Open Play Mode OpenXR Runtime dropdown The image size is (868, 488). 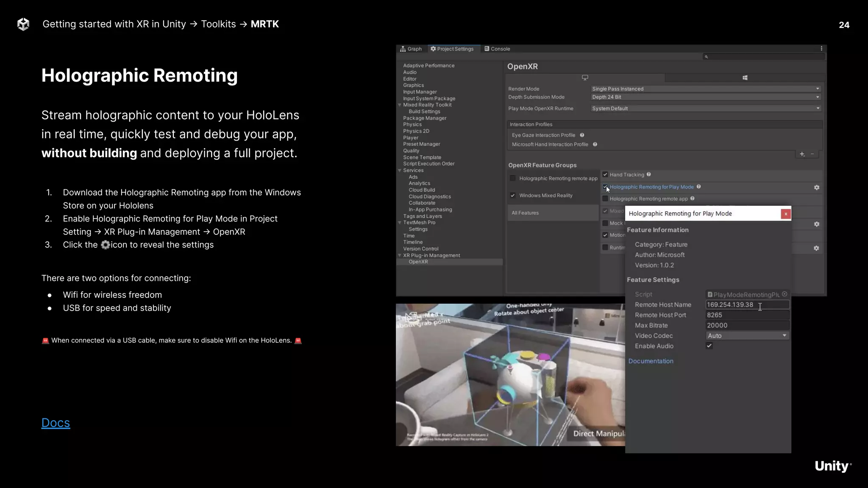[x=706, y=108]
